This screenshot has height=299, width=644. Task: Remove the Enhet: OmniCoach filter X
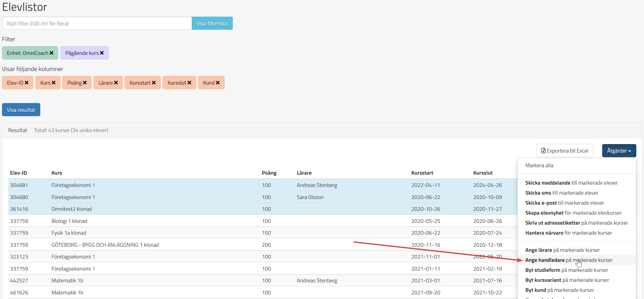52,53
